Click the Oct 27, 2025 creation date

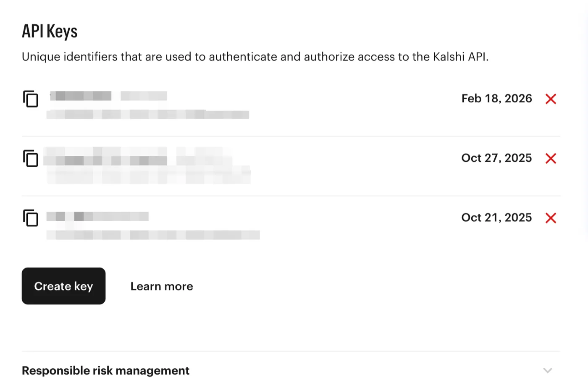tap(496, 158)
